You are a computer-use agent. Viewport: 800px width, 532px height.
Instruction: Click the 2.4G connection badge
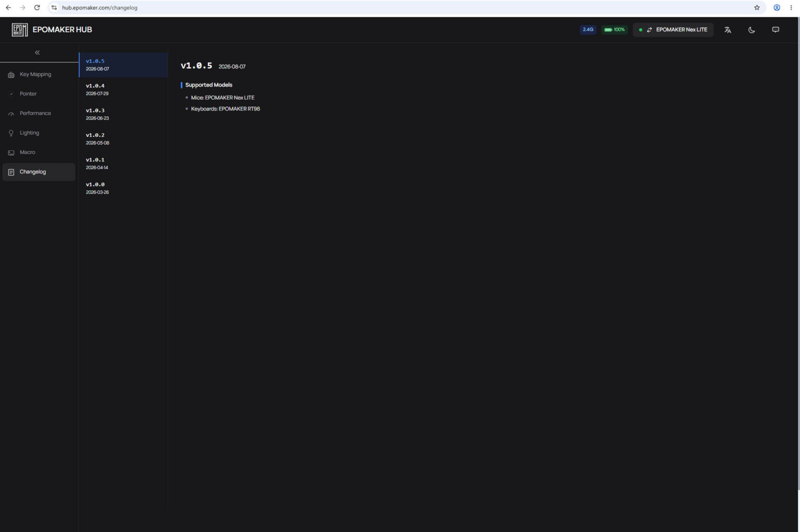click(x=588, y=30)
